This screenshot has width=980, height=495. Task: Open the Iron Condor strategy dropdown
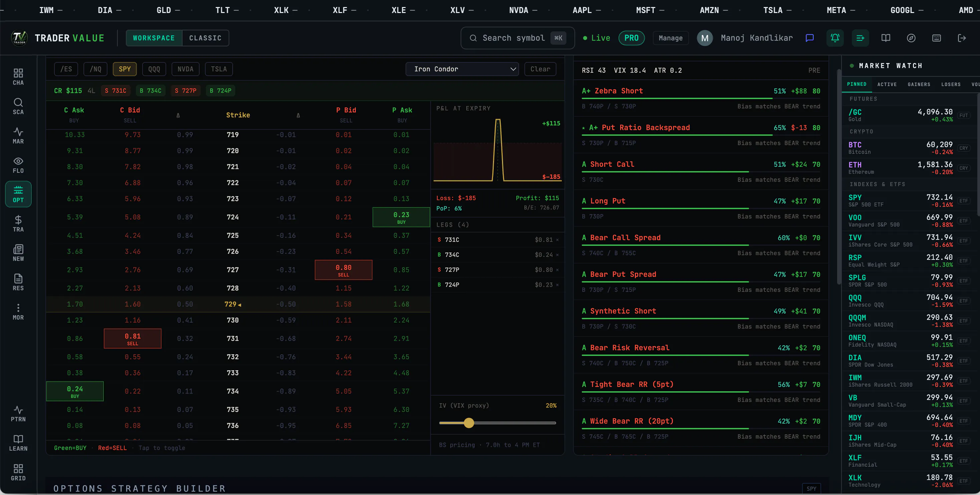(x=462, y=69)
